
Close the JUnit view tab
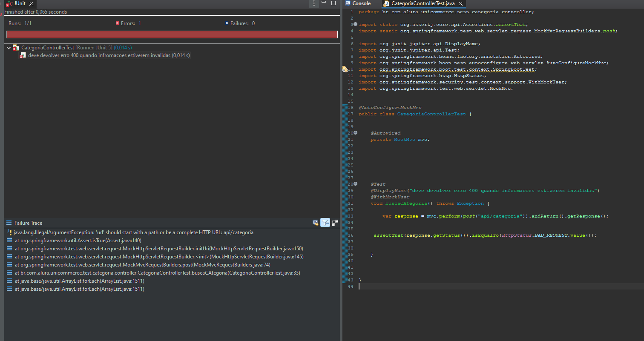pos(31,3)
